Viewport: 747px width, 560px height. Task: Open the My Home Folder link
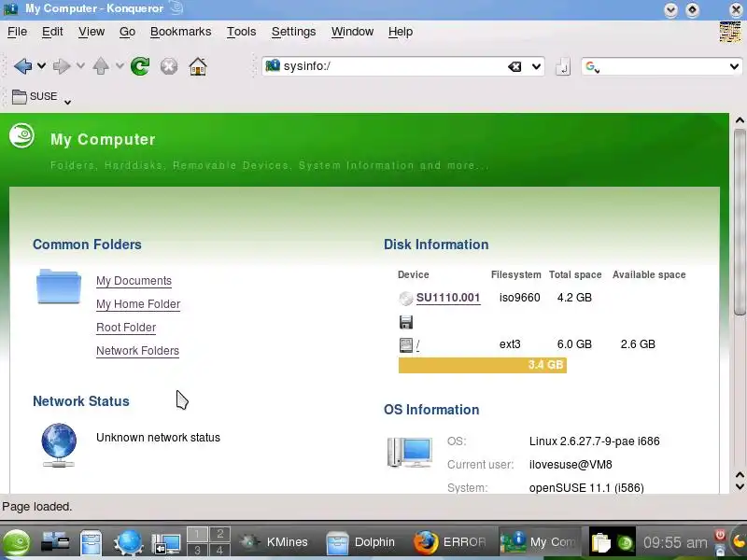tap(138, 304)
